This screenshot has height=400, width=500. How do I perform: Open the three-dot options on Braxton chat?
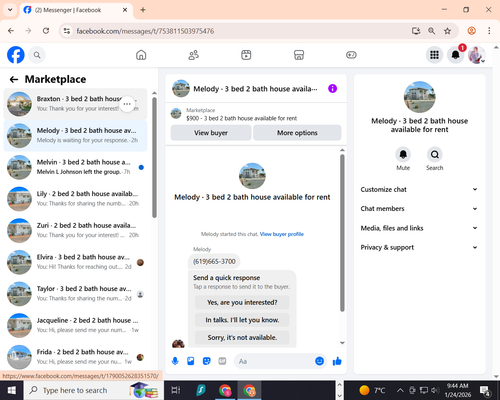[127, 104]
